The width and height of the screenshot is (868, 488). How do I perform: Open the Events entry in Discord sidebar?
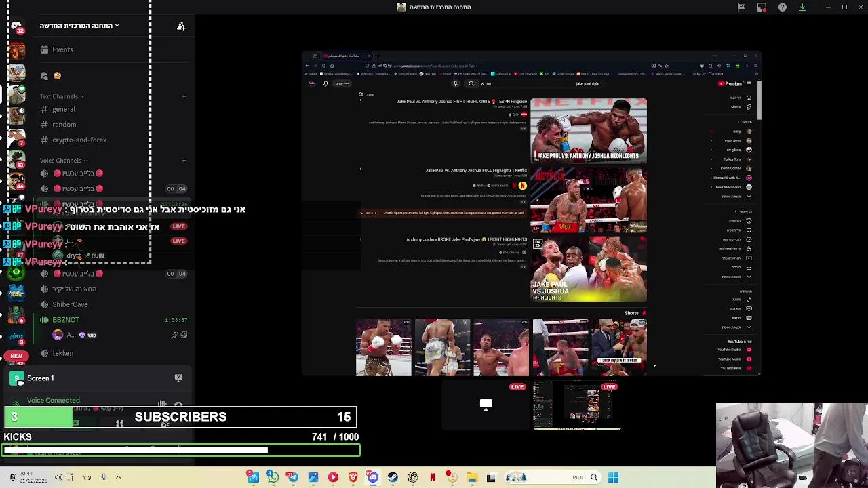pos(62,49)
